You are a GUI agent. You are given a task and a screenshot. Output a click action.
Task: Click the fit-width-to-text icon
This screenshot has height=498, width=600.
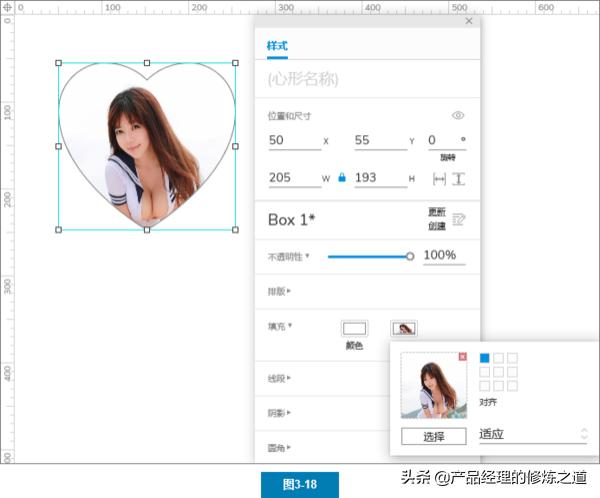coord(439,179)
